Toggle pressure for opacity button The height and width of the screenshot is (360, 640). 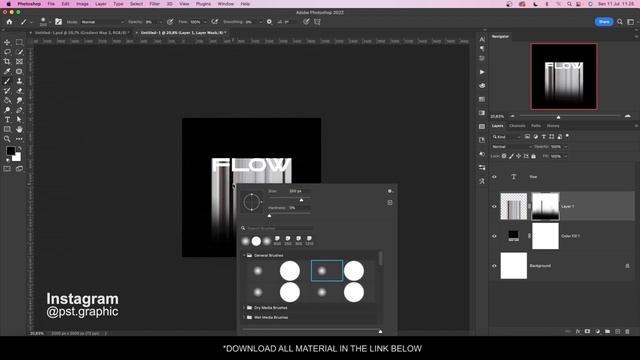[x=170, y=22]
